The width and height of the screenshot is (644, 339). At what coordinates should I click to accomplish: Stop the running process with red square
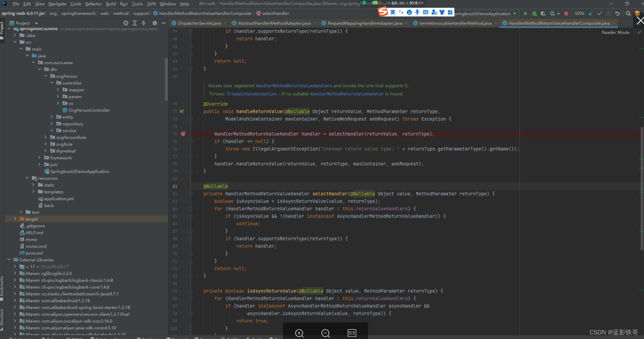tap(566, 13)
